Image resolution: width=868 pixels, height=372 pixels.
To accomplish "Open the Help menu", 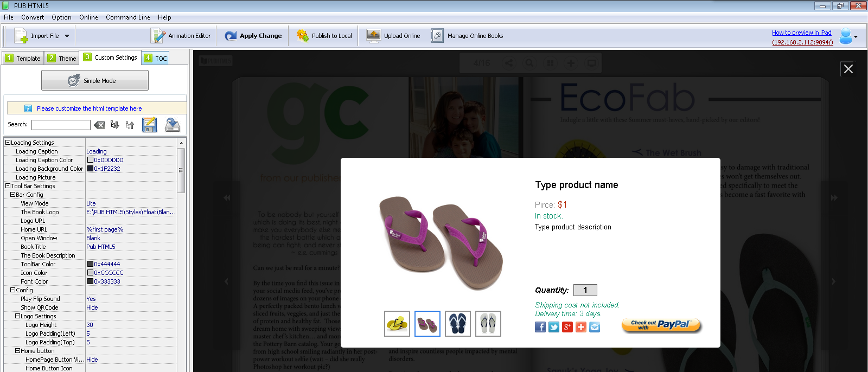I will [164, 17].
